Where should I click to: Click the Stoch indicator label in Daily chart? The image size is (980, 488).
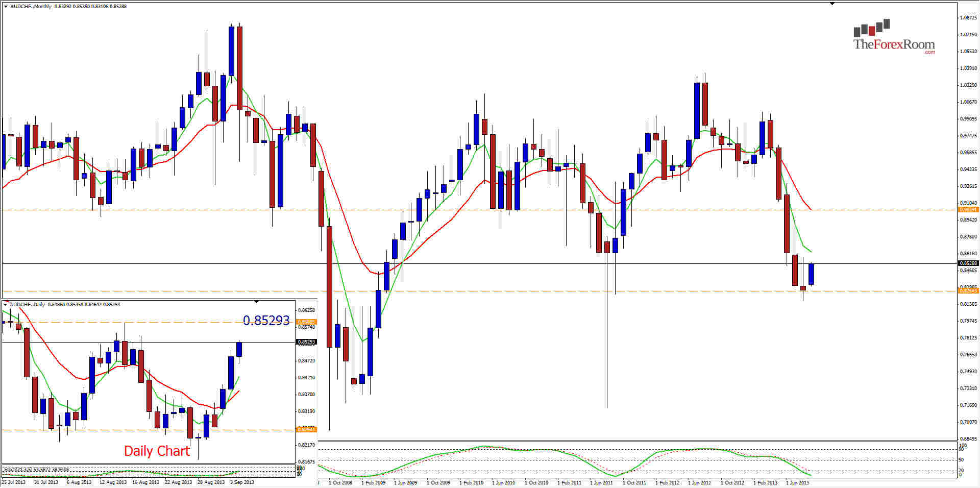pos(36,469)
